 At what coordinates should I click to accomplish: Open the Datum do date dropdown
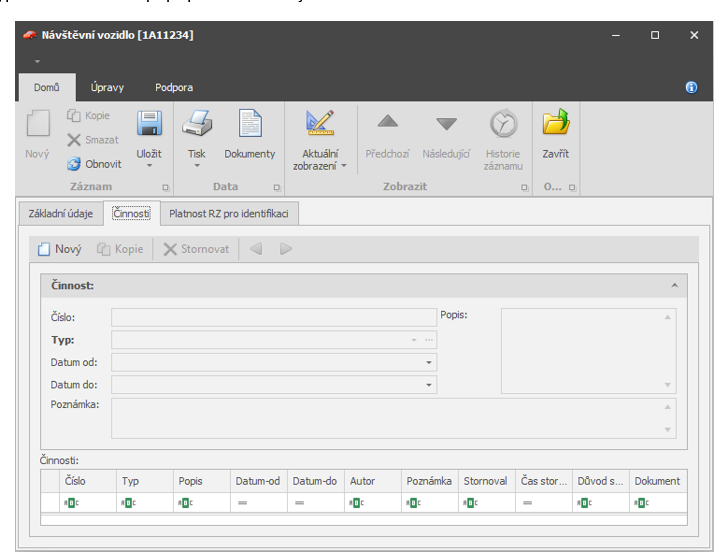(429, 384)
